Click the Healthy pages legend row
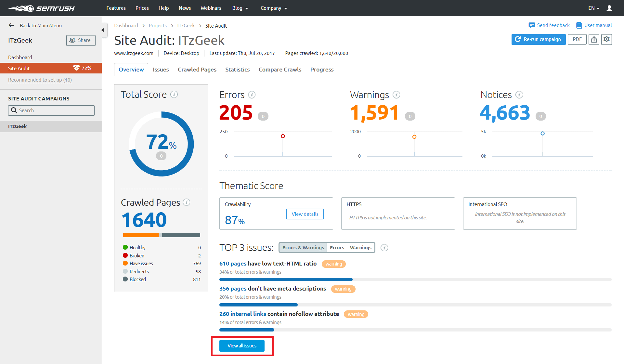 click(162, 248)
